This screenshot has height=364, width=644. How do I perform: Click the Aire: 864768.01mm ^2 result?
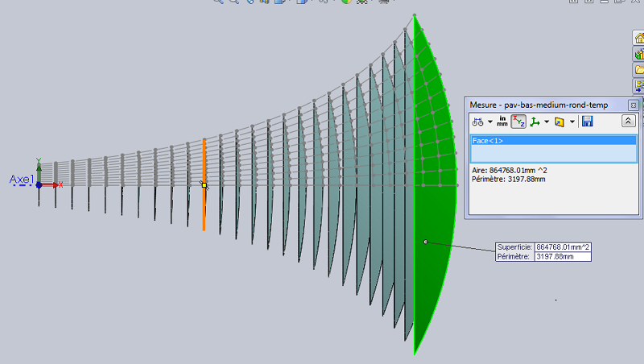pos(510,170)
